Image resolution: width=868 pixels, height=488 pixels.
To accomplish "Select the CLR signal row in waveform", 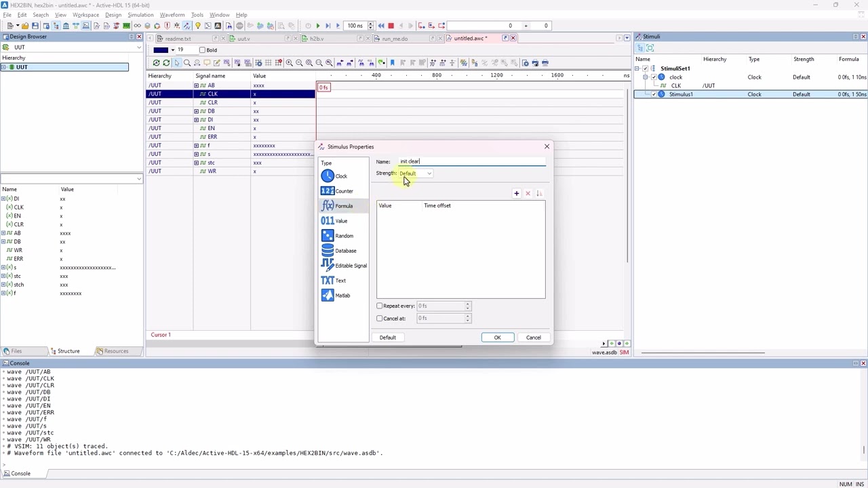I will tap(231, 102).
